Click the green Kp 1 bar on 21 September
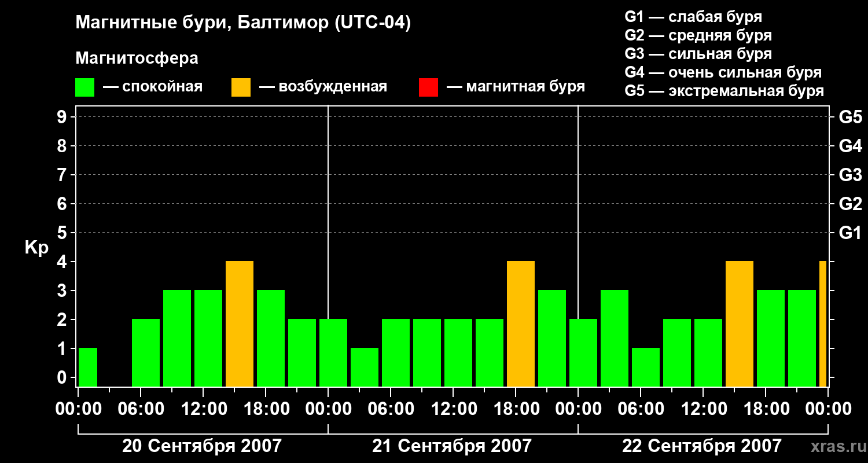The width and height of the screenshot is (868, 463). click(365, 368)
